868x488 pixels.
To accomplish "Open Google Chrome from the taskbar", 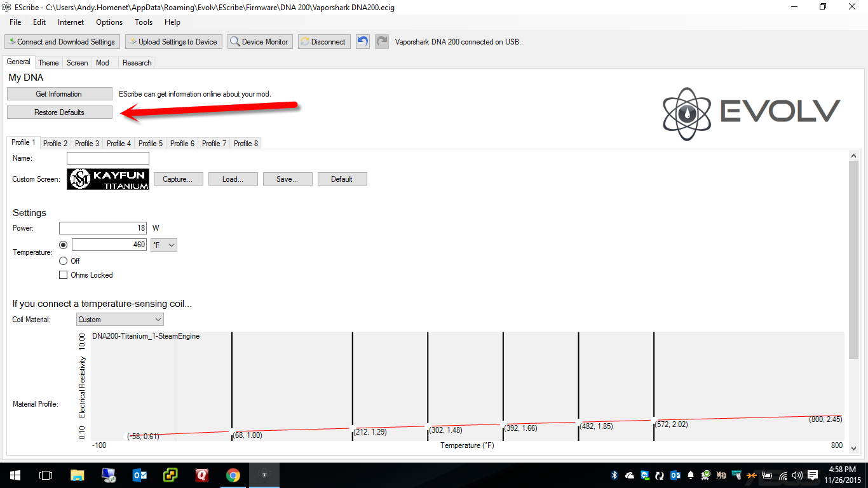I will [233, 475].
